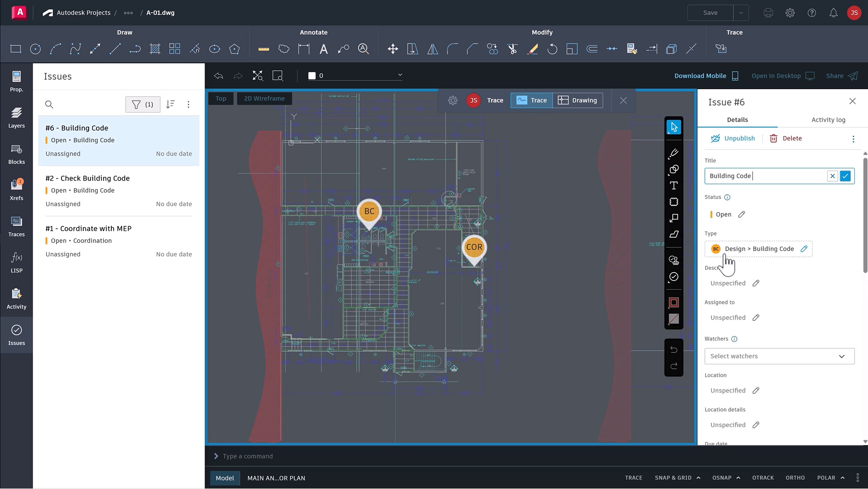Viewport: 868px width, 489px height.
Task: Open the Xrefs sidebar panel
Action: [16, 190]
